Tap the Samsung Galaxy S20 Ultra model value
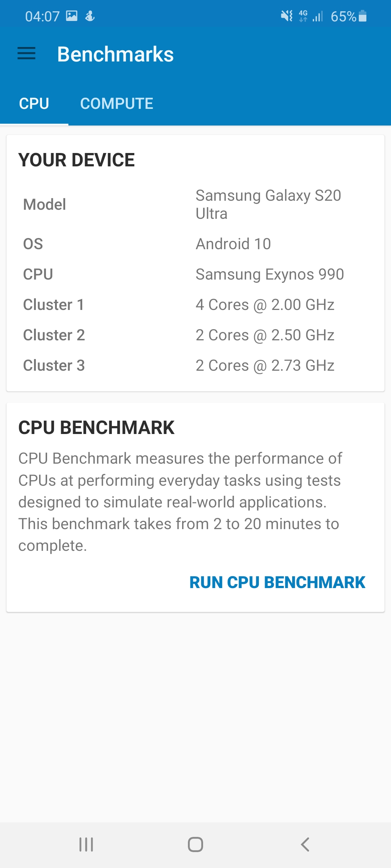The height and width of the screenshot is (868, 391). click(x=268, y=204)
